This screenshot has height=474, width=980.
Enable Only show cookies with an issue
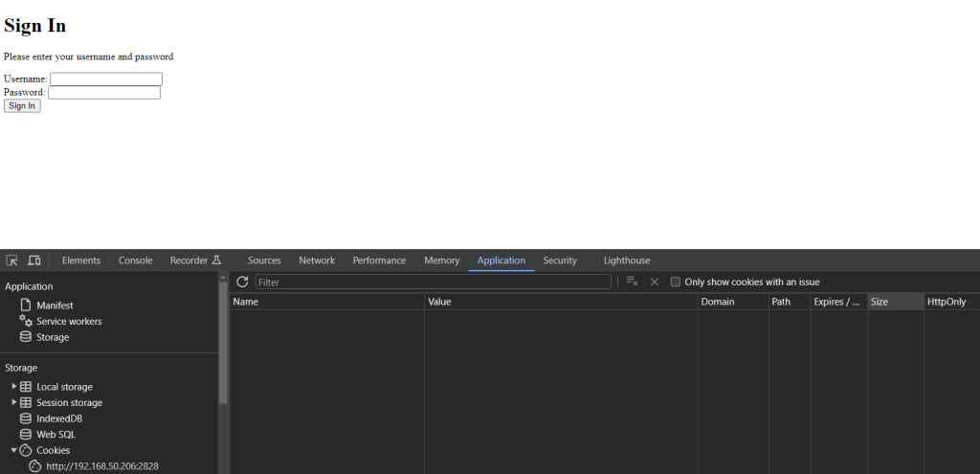[676, 282]
